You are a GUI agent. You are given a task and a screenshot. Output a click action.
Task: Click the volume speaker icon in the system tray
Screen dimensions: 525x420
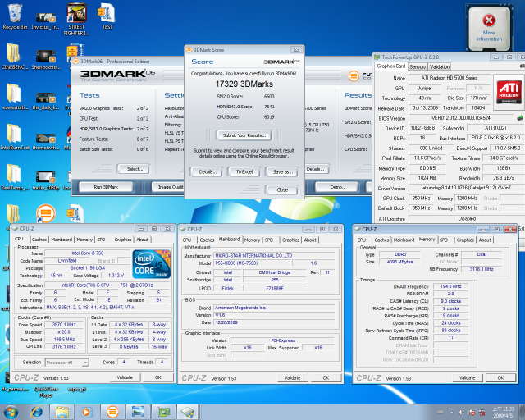pyautogui.click(x=461, y=413)
